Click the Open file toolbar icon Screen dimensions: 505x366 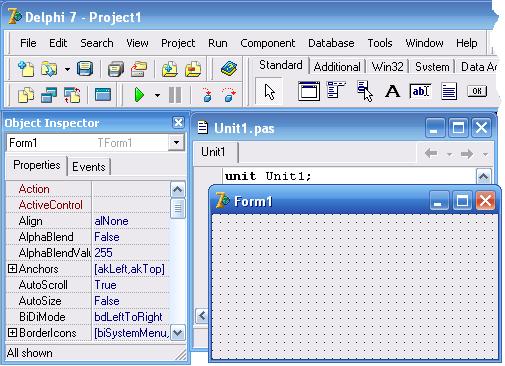tap(49, 69)
